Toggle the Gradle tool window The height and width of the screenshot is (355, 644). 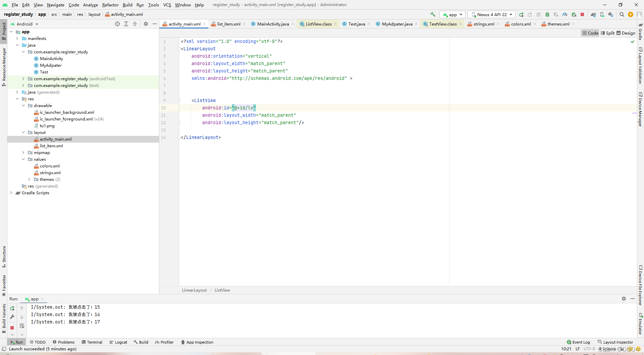click(640, 31)
